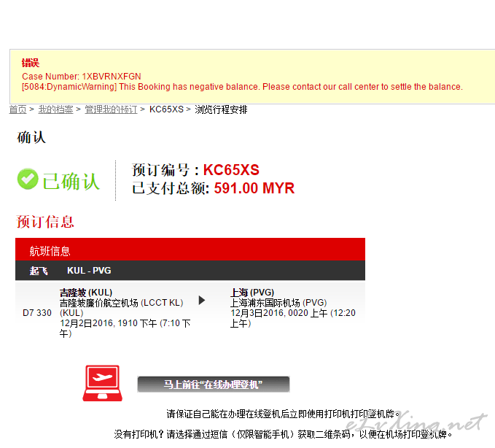Image resolution: width=495 pixels, height=448 pixels.
Task: Click KC65XS in the breadcrumb trail
Action: pyautogui.click(x=166, y=109)
